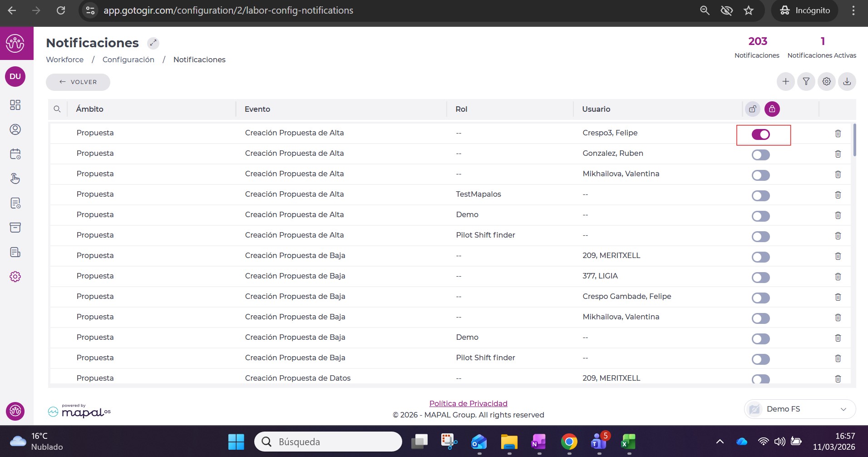Viewport: 868px width, 457px height.
Task: Go to Workforce breadcrumb
Action: click(65, 60)
